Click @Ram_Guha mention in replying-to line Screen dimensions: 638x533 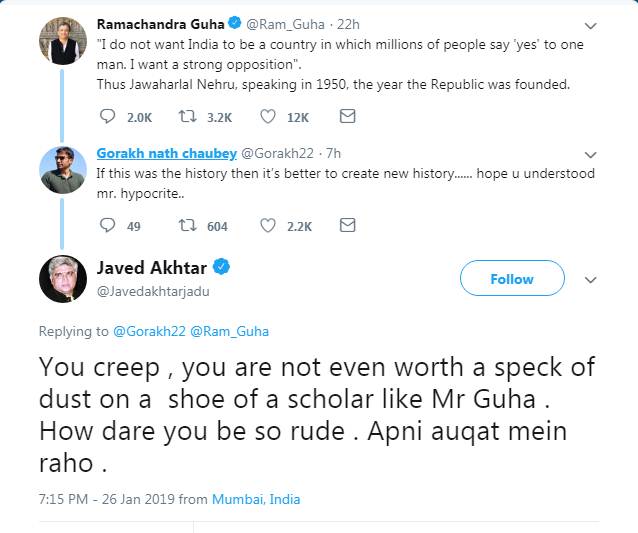[230, 331]
